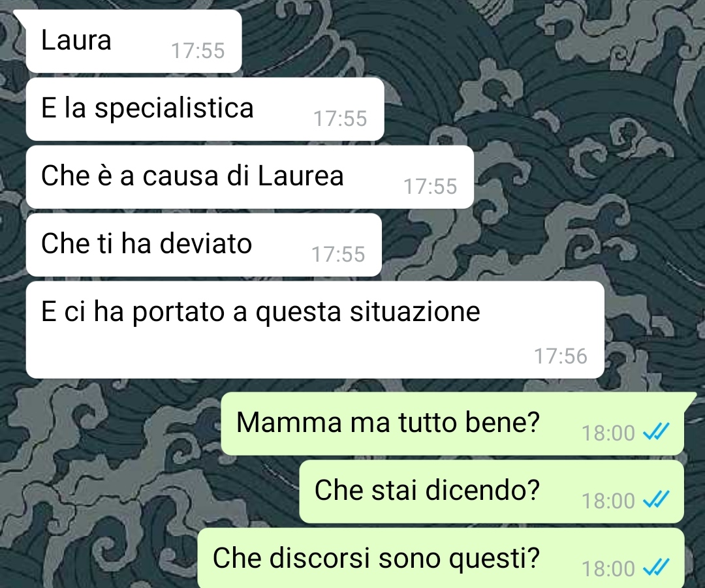Tap the 'Che ti ha deviato' bubble
This screenshot has width=705, height=588.
click(204, 245)
